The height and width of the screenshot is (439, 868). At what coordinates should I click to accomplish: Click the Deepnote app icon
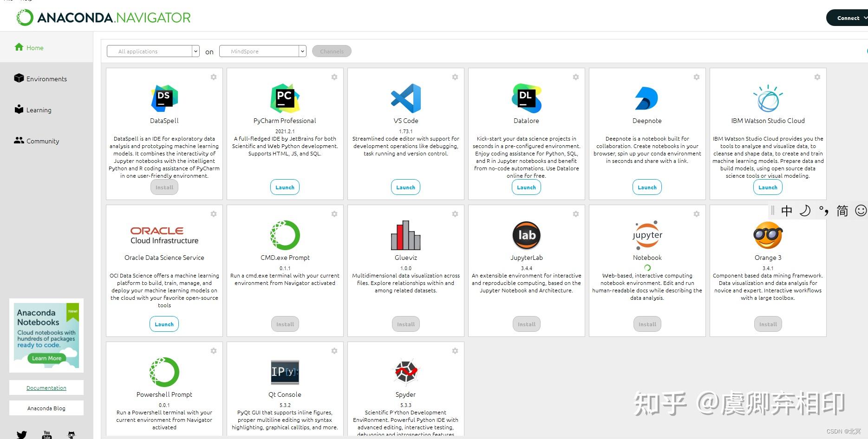pyautogui.click(x=646, y=98)
